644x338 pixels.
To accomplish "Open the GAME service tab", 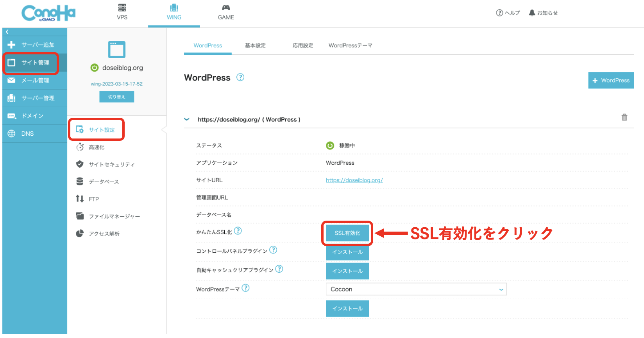I will tap(226, 12).
